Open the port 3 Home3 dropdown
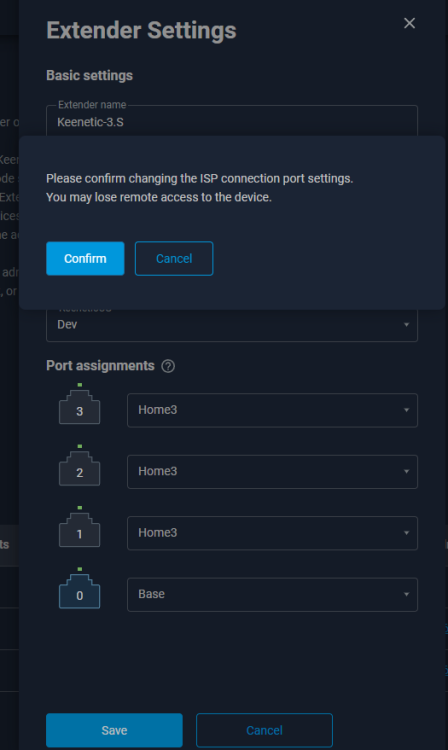The width and height of the screenshot is (448, 750). tap(272, 410)
